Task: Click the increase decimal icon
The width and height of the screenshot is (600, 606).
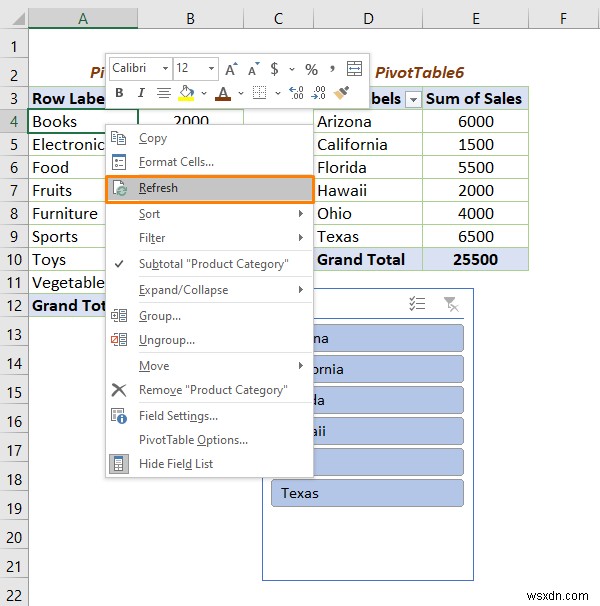Action: [295, 93]
